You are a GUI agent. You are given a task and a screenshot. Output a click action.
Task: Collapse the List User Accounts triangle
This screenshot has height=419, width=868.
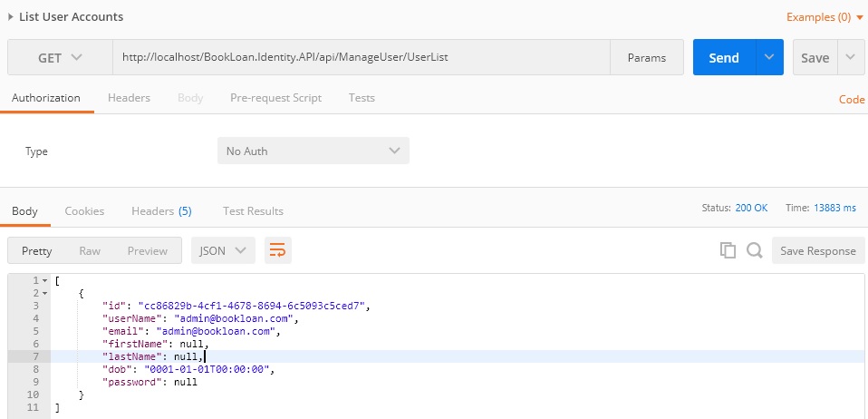11,17
